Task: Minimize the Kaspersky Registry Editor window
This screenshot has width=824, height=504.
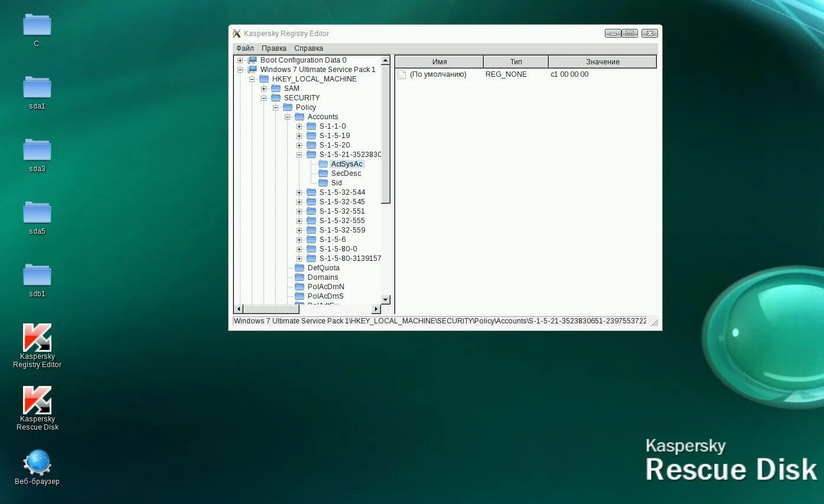Action: point(613,34)
